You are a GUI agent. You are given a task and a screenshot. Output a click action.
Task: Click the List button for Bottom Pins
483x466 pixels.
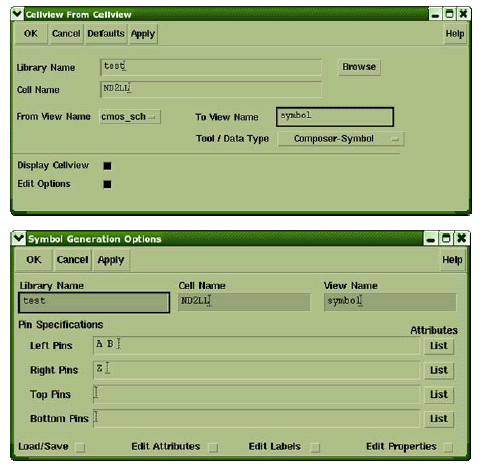click(438, 419)
